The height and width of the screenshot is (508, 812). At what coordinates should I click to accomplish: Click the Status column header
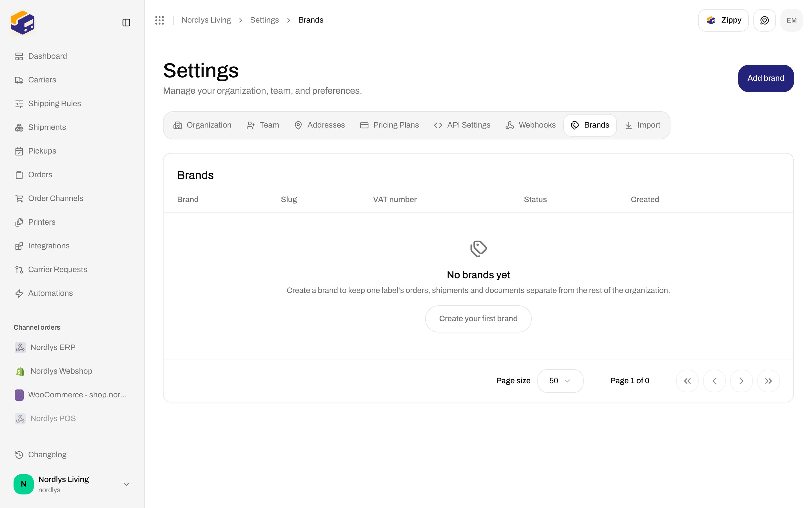click(x=535, y=200)
